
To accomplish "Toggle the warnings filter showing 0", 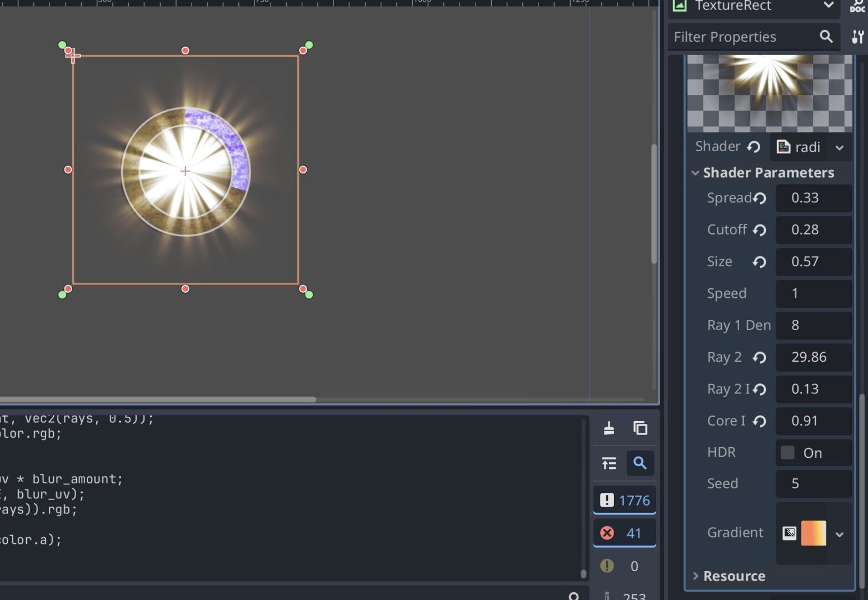I will point(625,566).
